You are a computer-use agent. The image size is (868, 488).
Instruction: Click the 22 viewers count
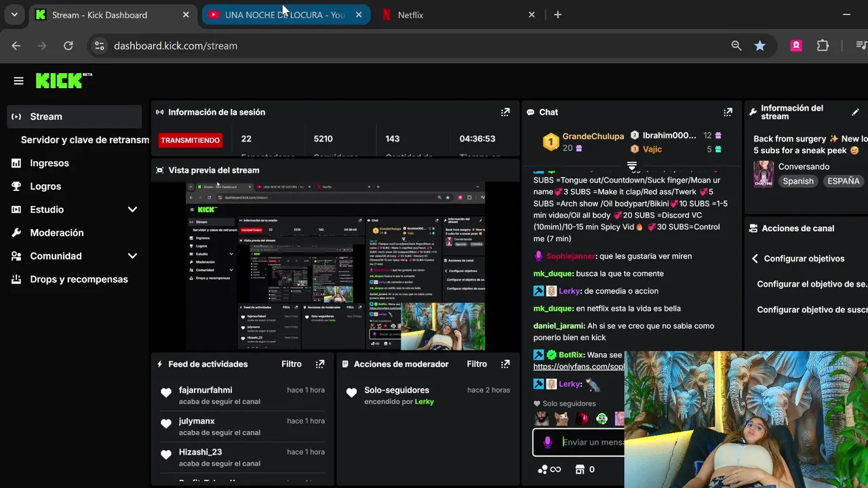(x=246, y=139)
